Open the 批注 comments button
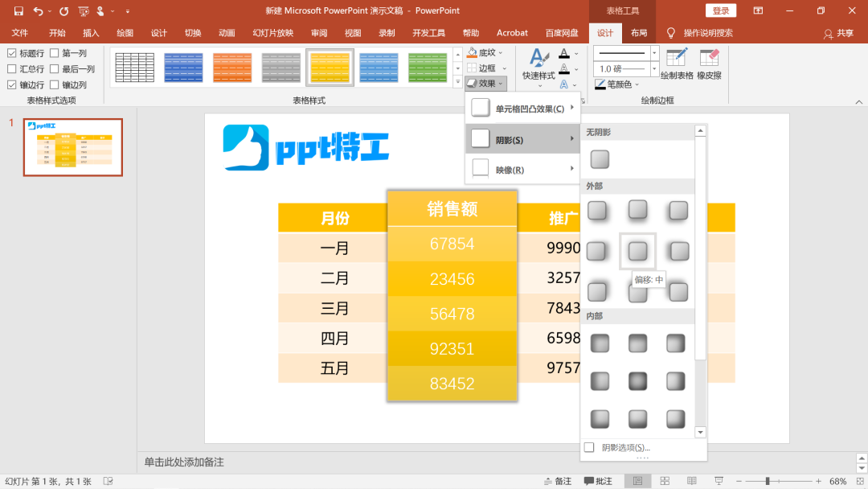Image resolution: width=868 pixels, height=489 pixels. click(599, 481)
